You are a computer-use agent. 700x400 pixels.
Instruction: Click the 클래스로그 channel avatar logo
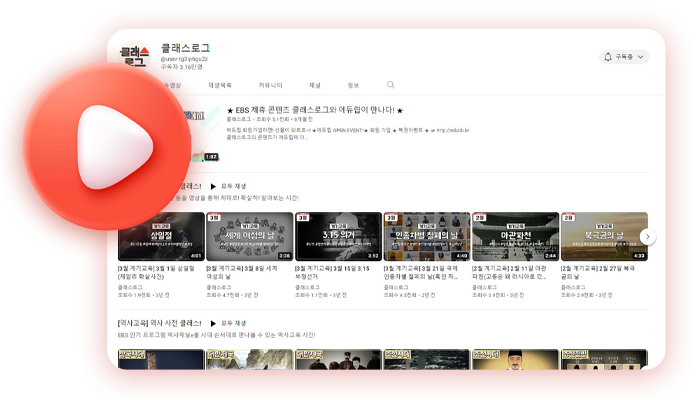pos(134,56)
